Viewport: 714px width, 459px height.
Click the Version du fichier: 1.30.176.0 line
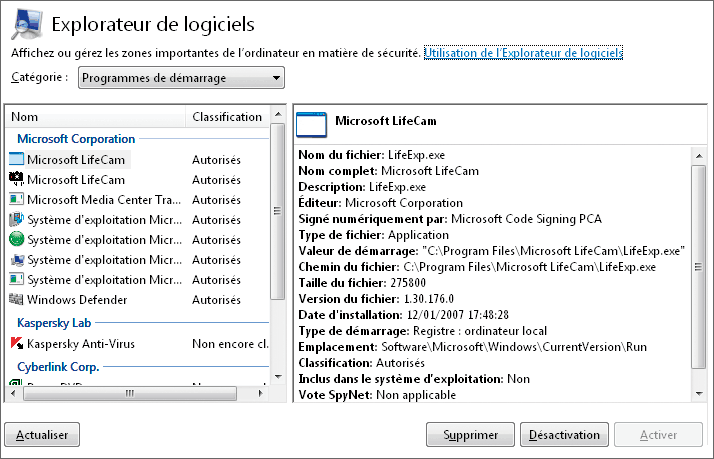click(376, 299)
